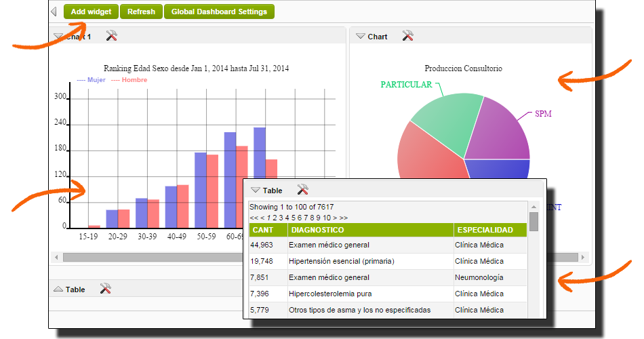The image size is (644, 339).
Task: Go to page 5 of table results
Action: [x=294, y=218]
